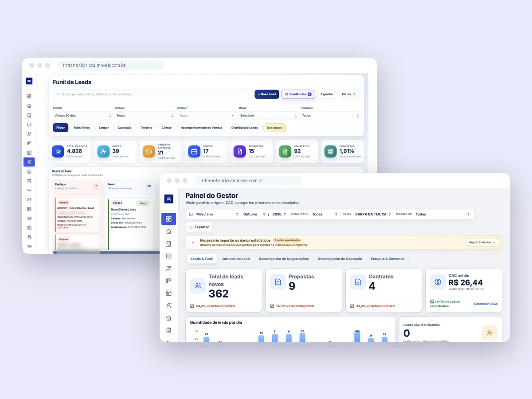Screen dimensions: 532x399
Task: Toggle the Parceiro filter chip
Action: 146,128
